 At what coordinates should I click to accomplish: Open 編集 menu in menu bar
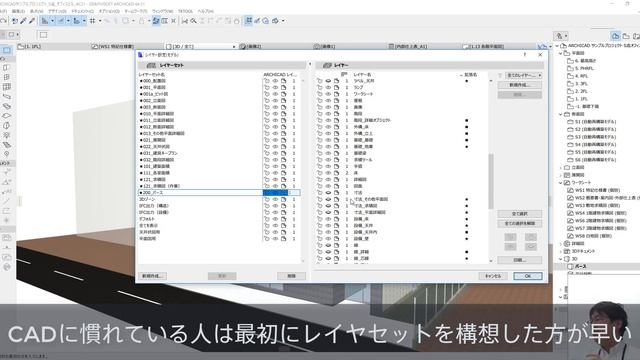[x=18, y=11]
